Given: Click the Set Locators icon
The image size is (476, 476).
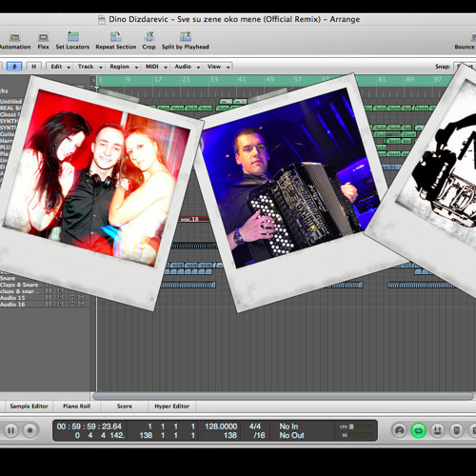Looking at the screenshot, I should tap(73, 36).
